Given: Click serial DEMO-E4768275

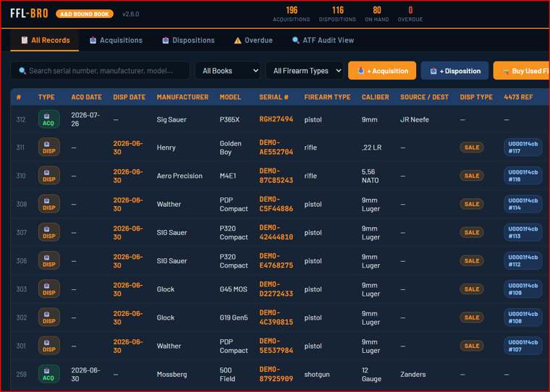Looking at the screenshot, I should click(x=276, y=261).
